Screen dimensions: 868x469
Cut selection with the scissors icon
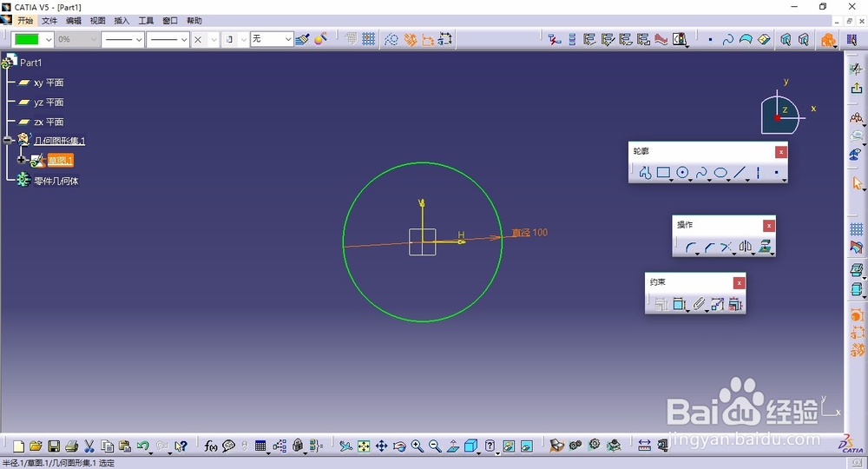click(89, 446)
